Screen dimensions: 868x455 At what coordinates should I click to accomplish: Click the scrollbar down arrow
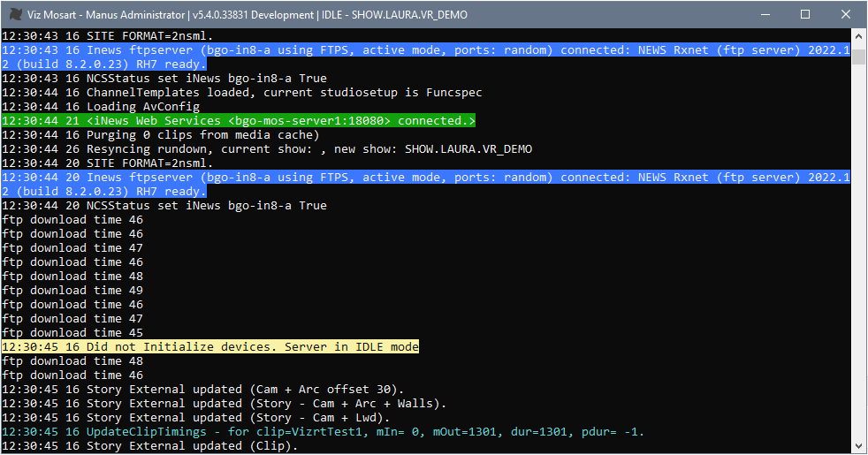coord(859,446)
